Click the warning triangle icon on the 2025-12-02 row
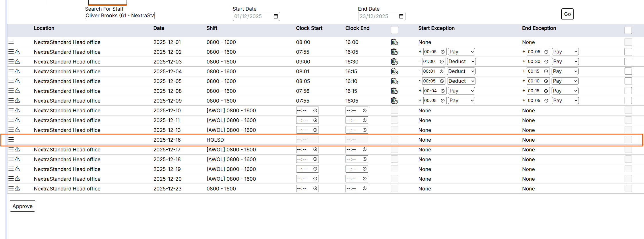644x239 pixels. 17,52
